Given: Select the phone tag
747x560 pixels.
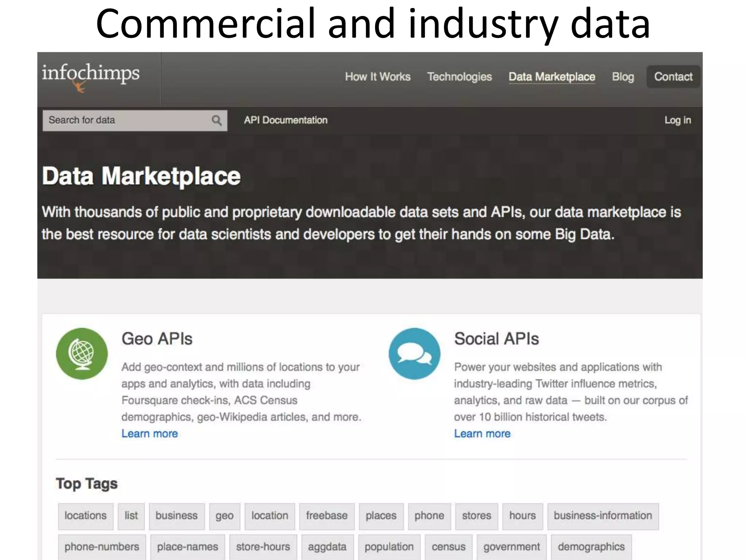Looking at the screenshot, I should (x=429, y=516).
